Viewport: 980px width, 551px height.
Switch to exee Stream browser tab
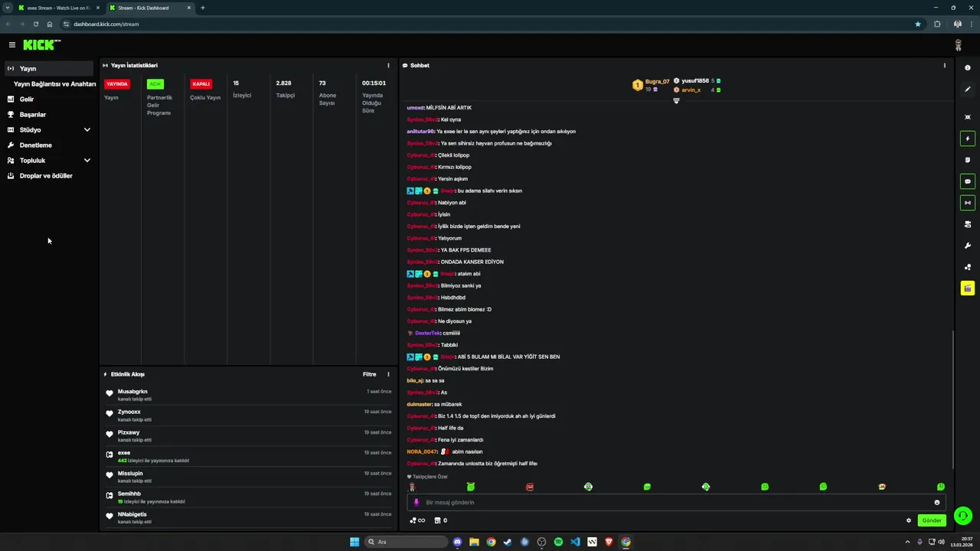pos(58,8)
